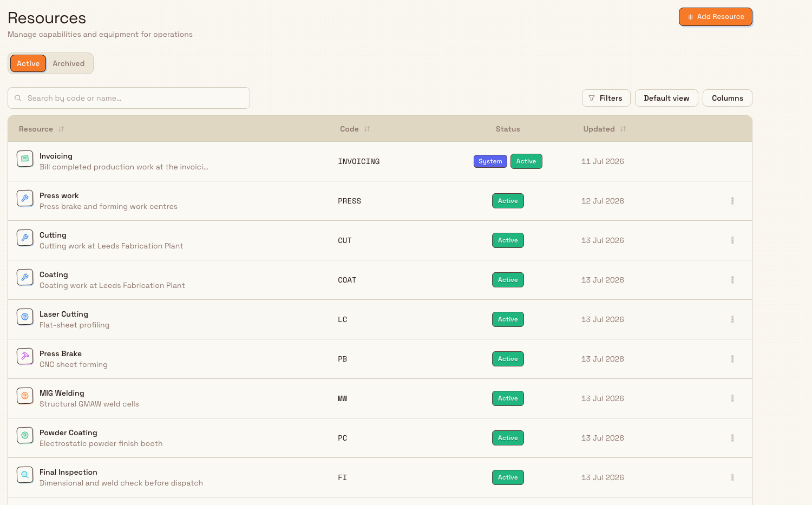Click the Active badge in Invoicing row
812x505 pixels.
[x=526, y=161]
